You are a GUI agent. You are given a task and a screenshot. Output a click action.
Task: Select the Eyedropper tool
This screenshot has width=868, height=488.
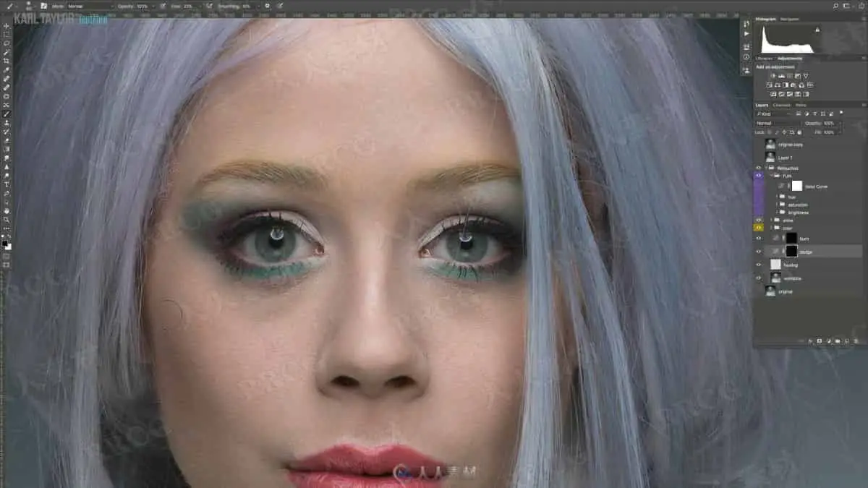[x=7, y=69]
